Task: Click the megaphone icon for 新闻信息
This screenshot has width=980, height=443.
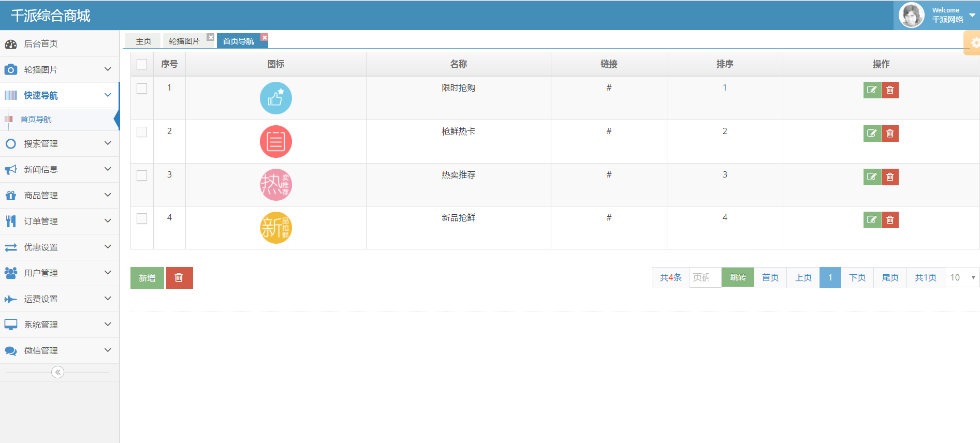Action: [x=11, y=169]
